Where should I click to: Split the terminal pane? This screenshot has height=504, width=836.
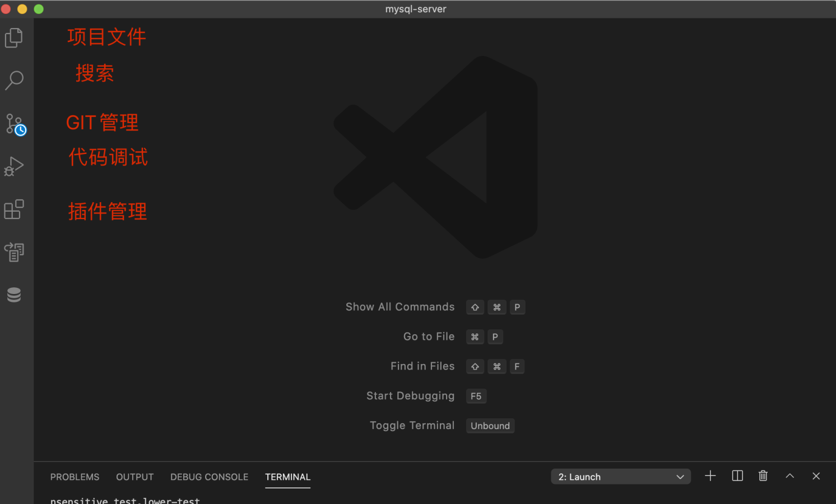[737, 476]
